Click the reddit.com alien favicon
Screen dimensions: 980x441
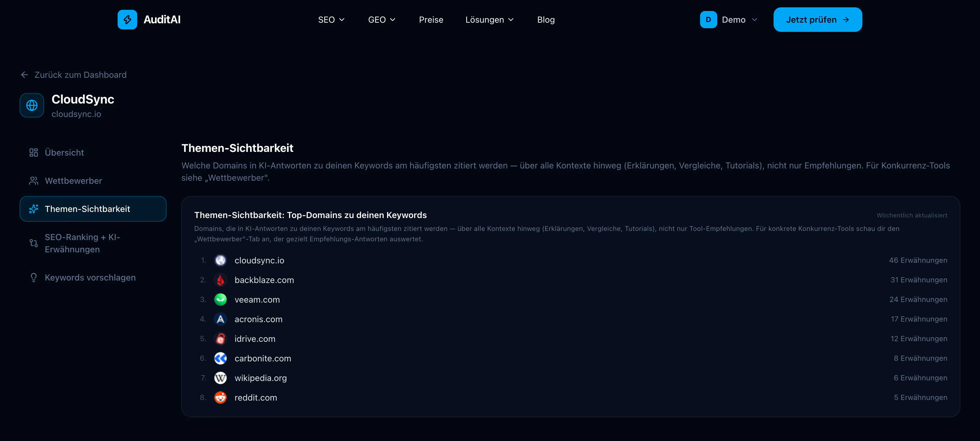coord(220,397)
